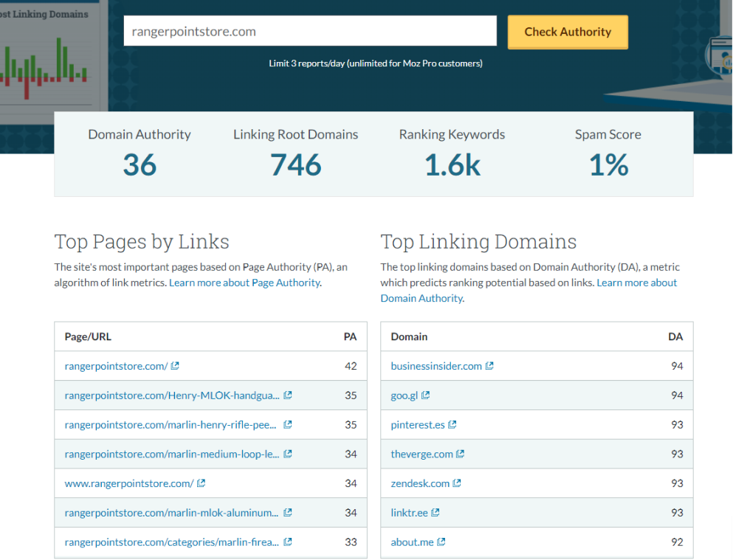Open external link icon beside marlin-mlok-aluminum... URL

(287, 512)
